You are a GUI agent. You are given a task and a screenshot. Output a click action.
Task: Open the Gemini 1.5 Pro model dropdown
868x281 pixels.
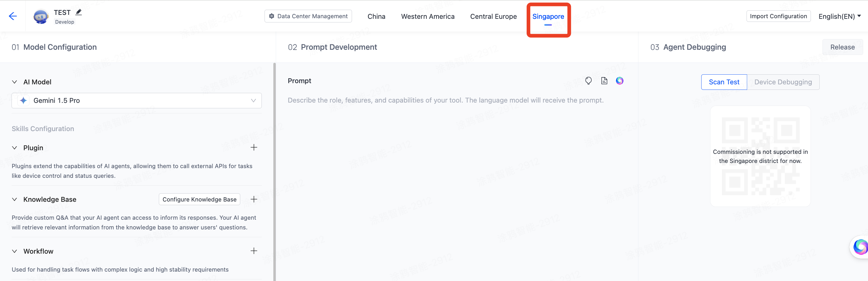pyautogui.click(x=136, y=100)
